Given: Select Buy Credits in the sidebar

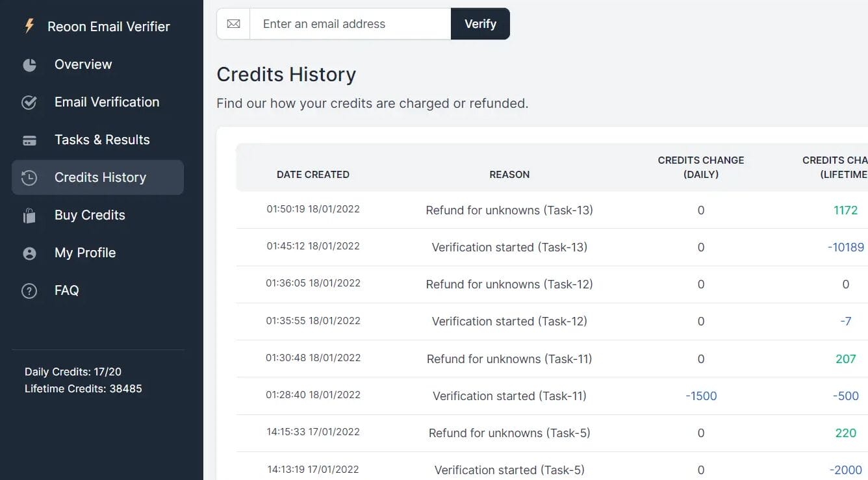Looking at the screenshot, I should pyautogui.click(x=90, y=215).
